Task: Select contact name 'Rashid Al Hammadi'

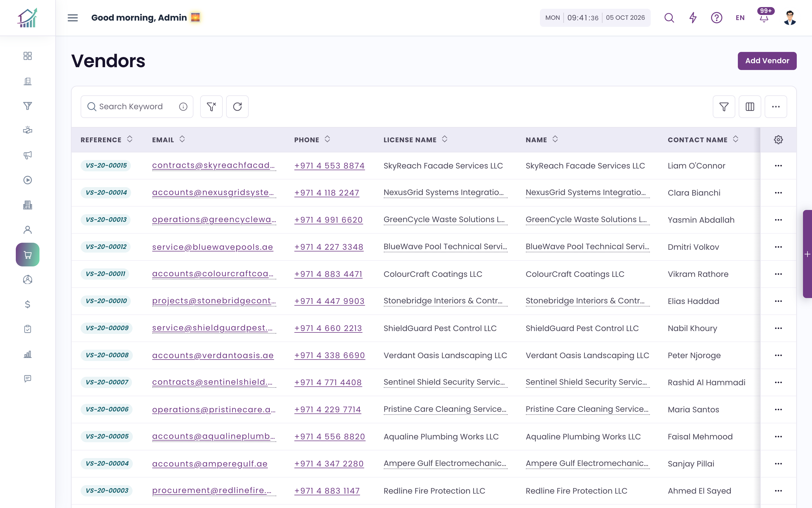Action: click(706, 382)
